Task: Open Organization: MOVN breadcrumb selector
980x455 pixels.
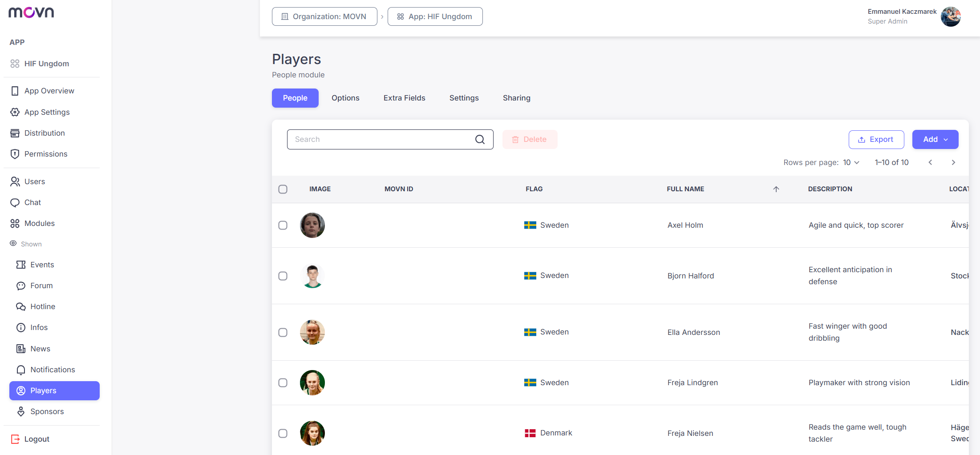Action: point(324,16)
